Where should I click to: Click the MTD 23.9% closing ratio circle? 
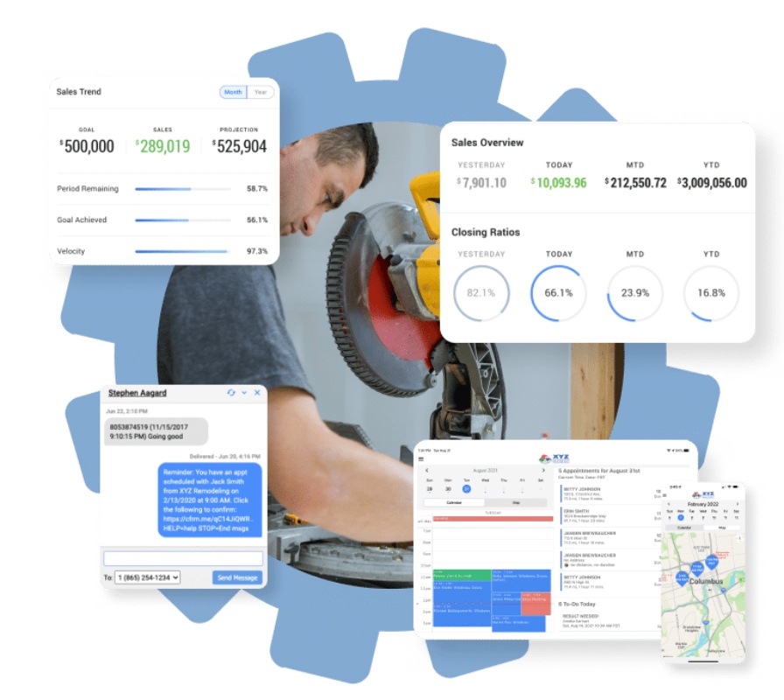click(635, 293)
